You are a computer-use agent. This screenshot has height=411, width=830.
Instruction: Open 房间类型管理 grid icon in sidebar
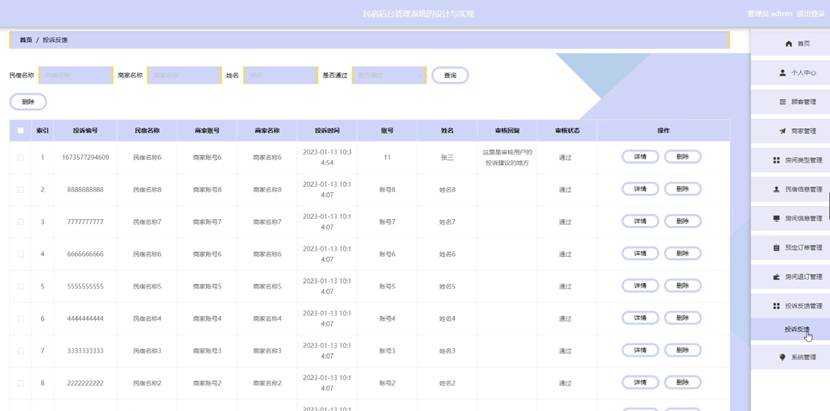pos(777,160)
